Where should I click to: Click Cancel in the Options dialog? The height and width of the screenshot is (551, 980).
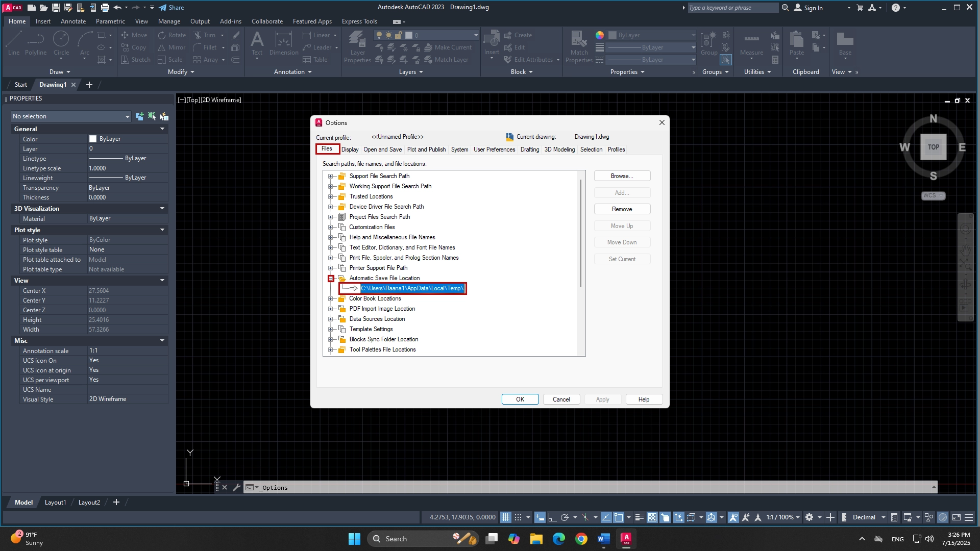tap(561, 399)
